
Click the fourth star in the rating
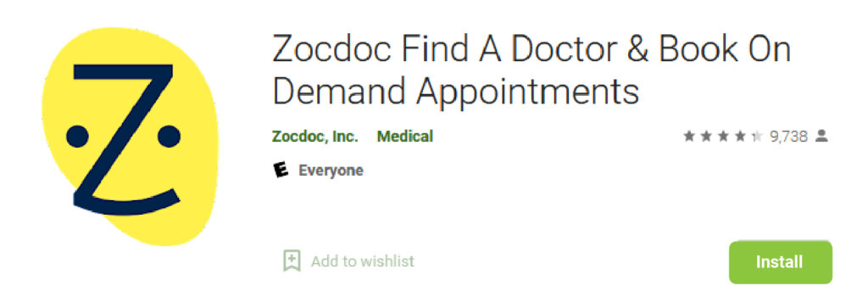pyautogui.click(x=740, y=136)
